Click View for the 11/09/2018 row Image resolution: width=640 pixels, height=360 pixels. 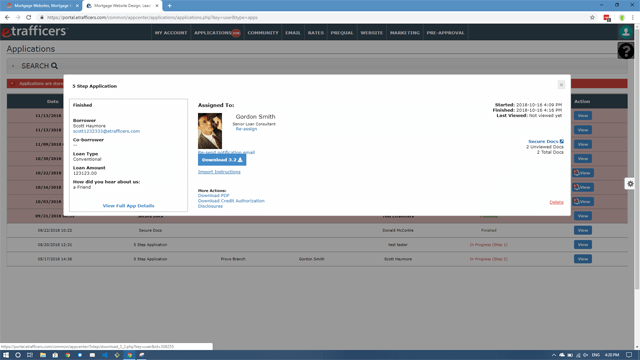(582, 144)
